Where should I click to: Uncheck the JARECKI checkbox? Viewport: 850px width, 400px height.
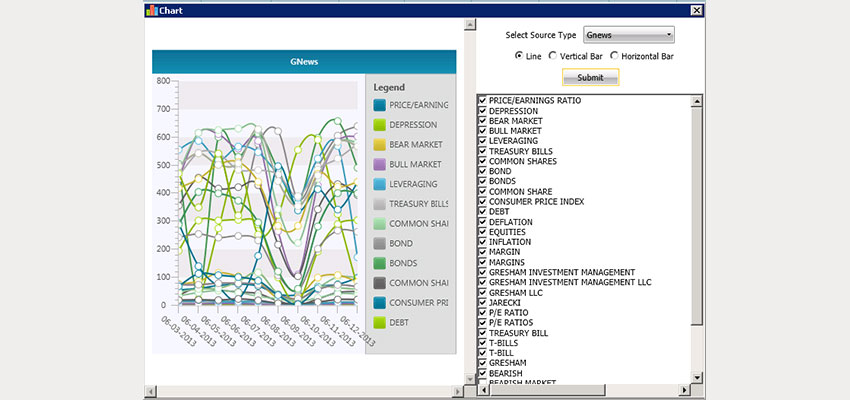point(482,303)
